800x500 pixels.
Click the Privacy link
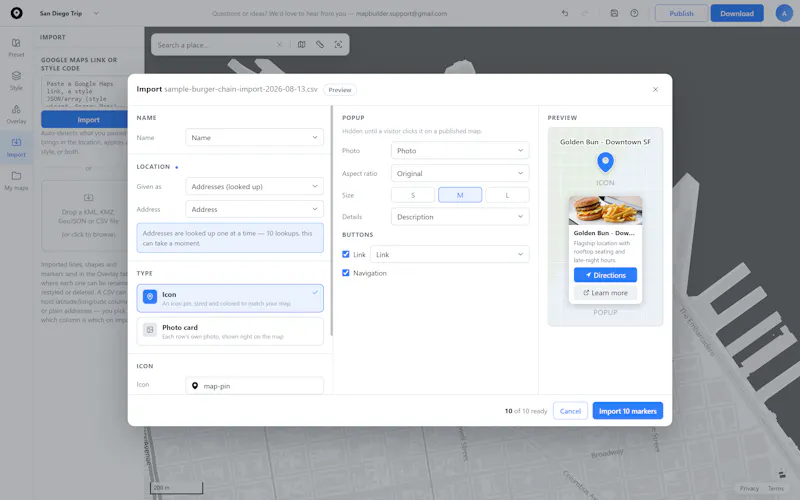[749, 488]
